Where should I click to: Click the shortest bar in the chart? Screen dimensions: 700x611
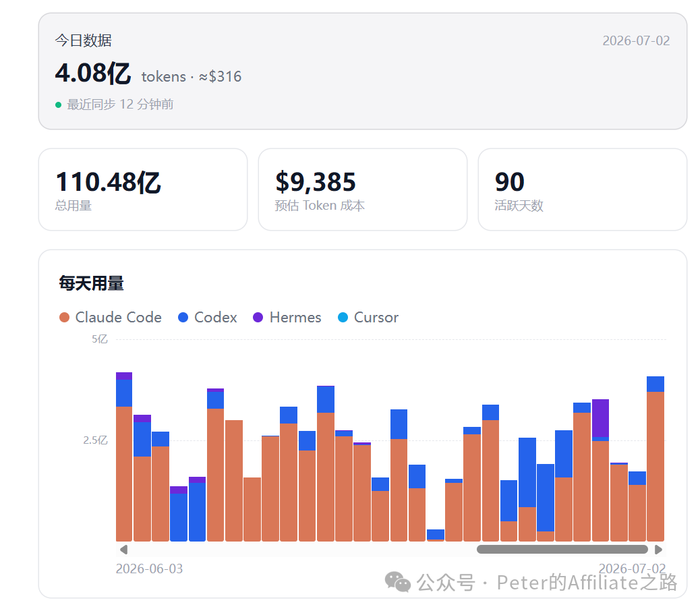(x=435, y=535)
